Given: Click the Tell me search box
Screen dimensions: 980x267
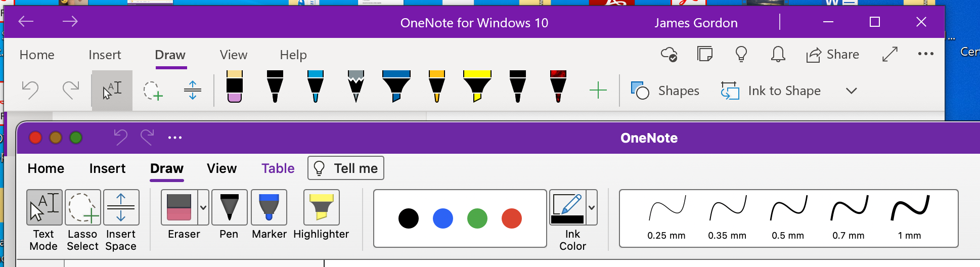Looking at the screenshot, I should 346,168.
